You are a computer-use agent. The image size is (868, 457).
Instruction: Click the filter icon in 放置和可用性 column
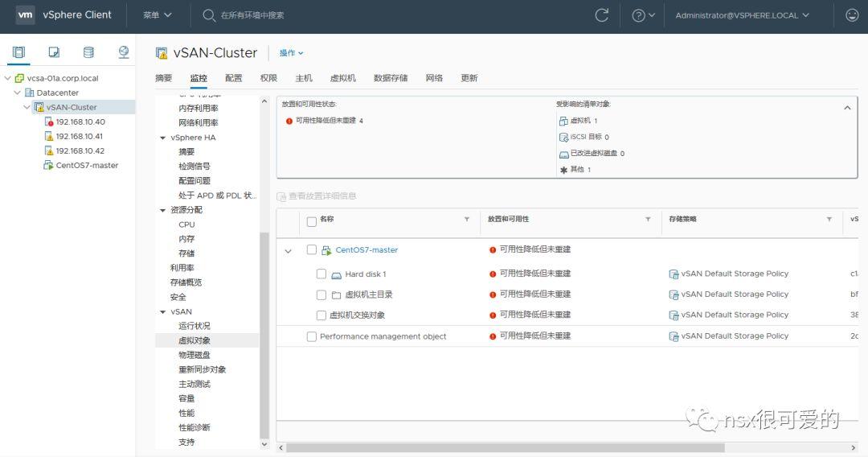click(x=648, y=220)
